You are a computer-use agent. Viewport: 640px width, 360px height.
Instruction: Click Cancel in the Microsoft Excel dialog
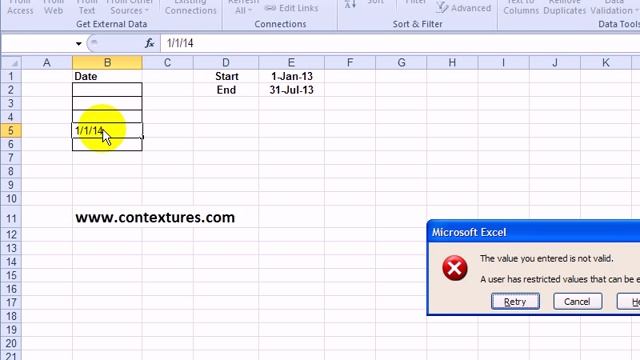tap(577, 301)
